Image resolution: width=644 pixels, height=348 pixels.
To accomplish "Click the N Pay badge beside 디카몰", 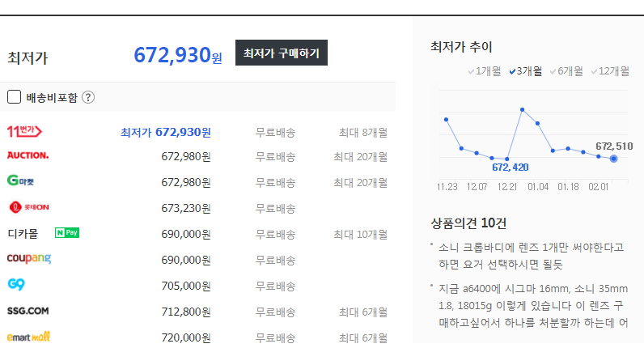I will point(67,233).
